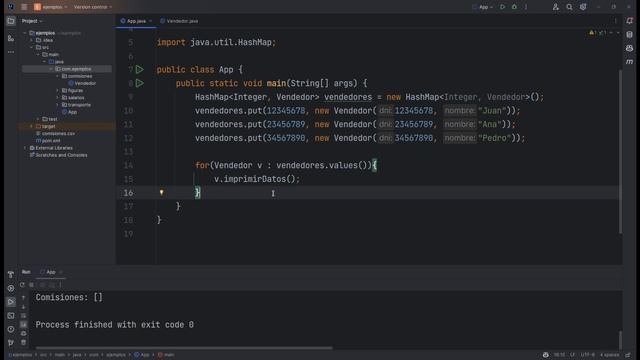Collapse the comisiones package
Screen dimensions: 640x360
[58, 76]
